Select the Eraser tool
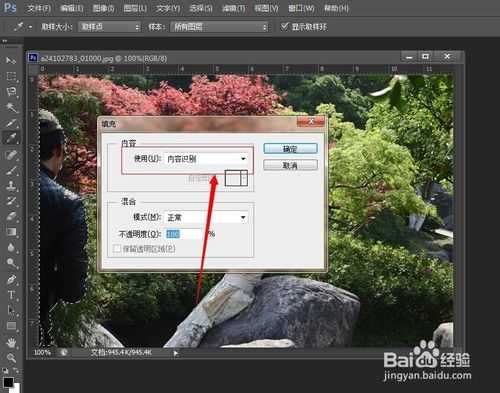Viewport: 500px width, 393px height. point(12,216)
